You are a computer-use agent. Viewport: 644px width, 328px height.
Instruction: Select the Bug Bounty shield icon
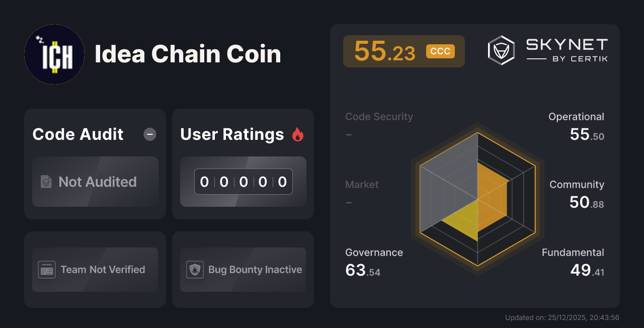click(x=195, y=270)
